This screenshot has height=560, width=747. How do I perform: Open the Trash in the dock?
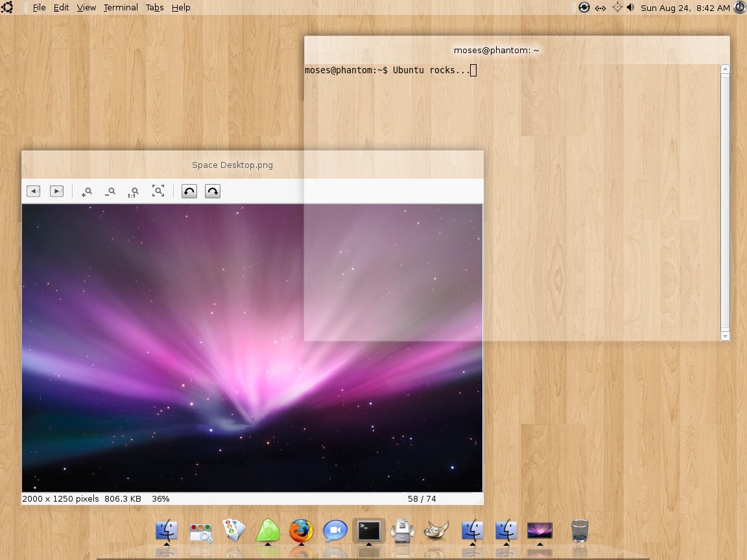pyautogui.click(x=580, y=530)
